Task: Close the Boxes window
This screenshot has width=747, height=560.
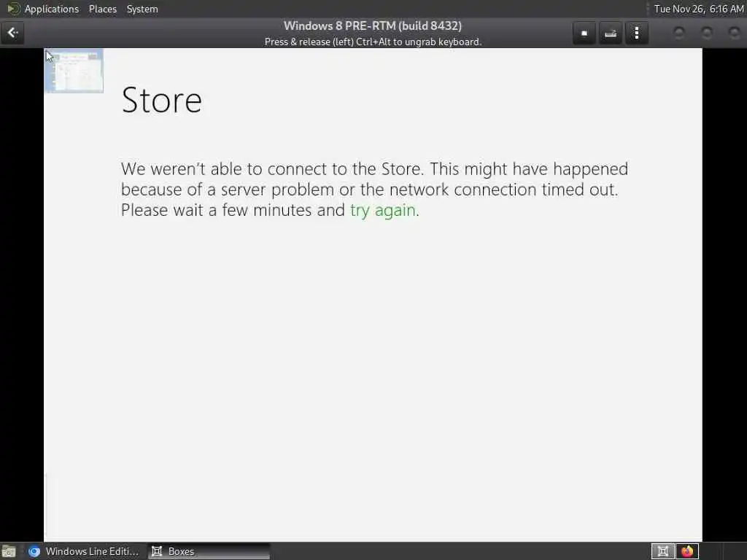Action: (x=734, y=33)
